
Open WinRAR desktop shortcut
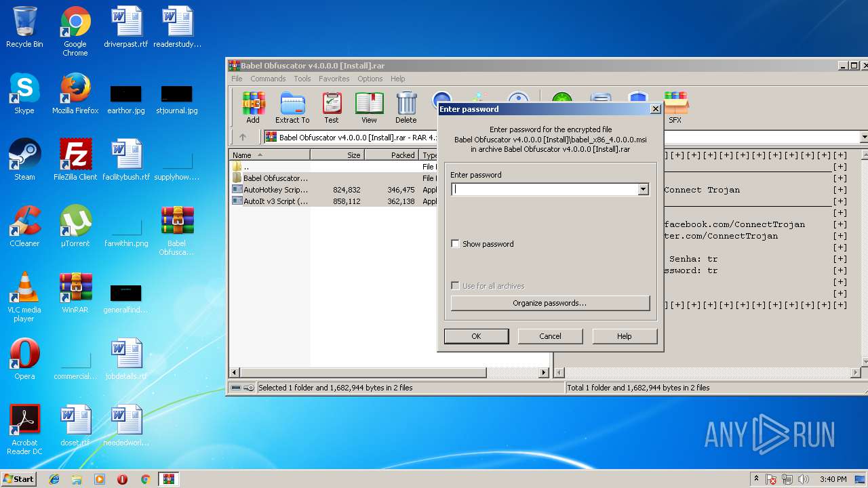pyautogui.click(x=75, y=293)
